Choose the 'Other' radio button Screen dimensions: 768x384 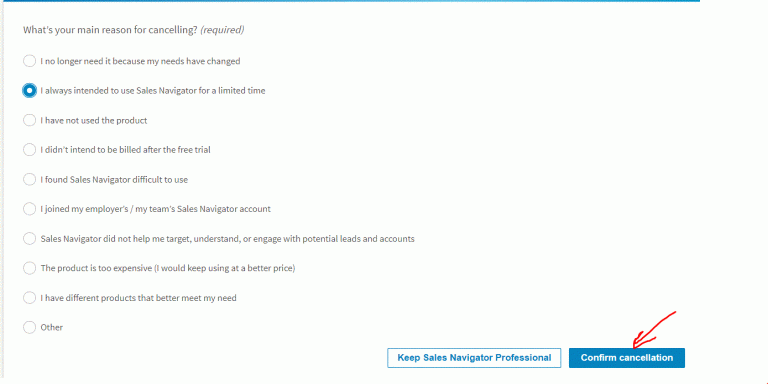point(29,327)
